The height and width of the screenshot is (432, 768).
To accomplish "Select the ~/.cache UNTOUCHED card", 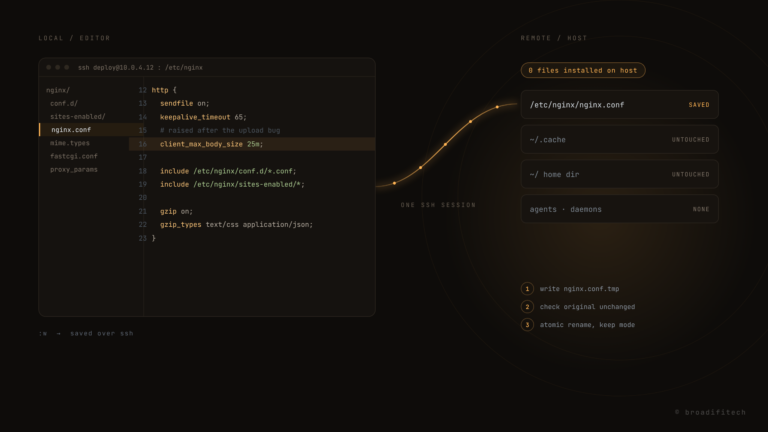I will [x=620, y=140].
